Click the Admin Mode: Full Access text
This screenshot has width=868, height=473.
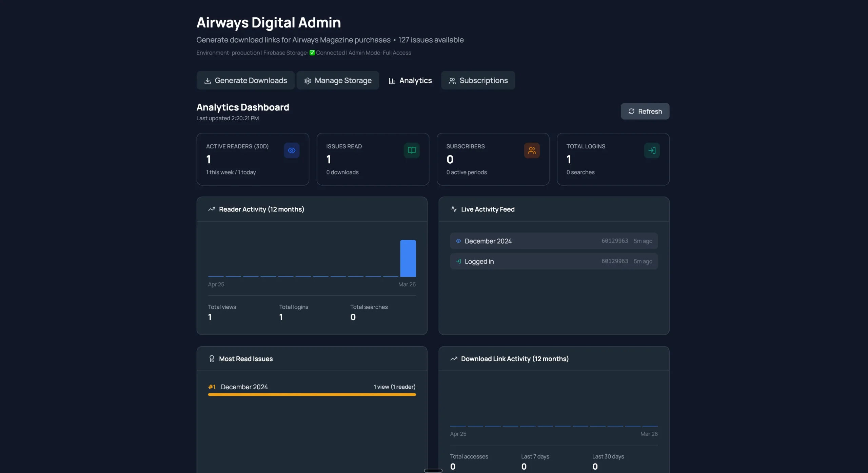click(x=380, y=53)
